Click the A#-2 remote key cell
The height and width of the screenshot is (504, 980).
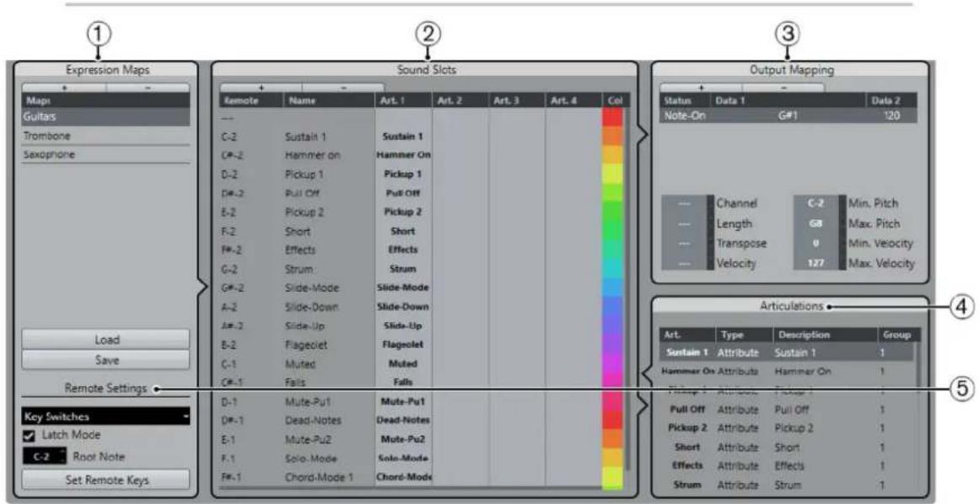[233, 326]
